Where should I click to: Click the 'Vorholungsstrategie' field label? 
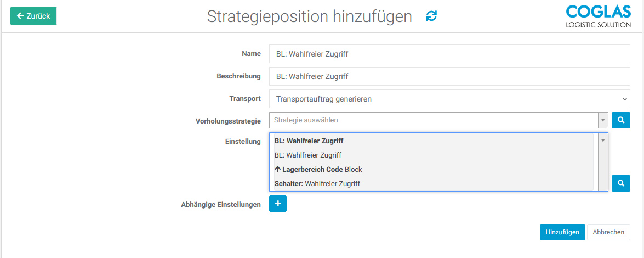[x=228, y=121]
